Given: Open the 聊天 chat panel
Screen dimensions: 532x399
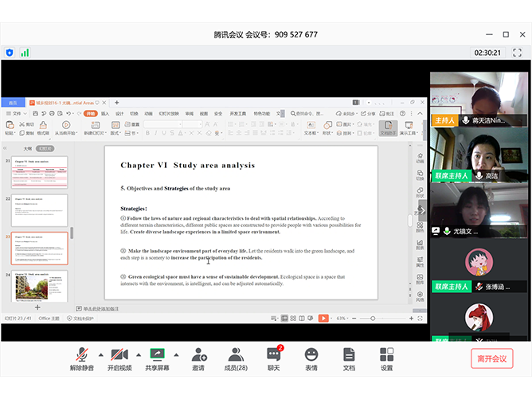Looking at the screenshot, I should coord(273,354).
